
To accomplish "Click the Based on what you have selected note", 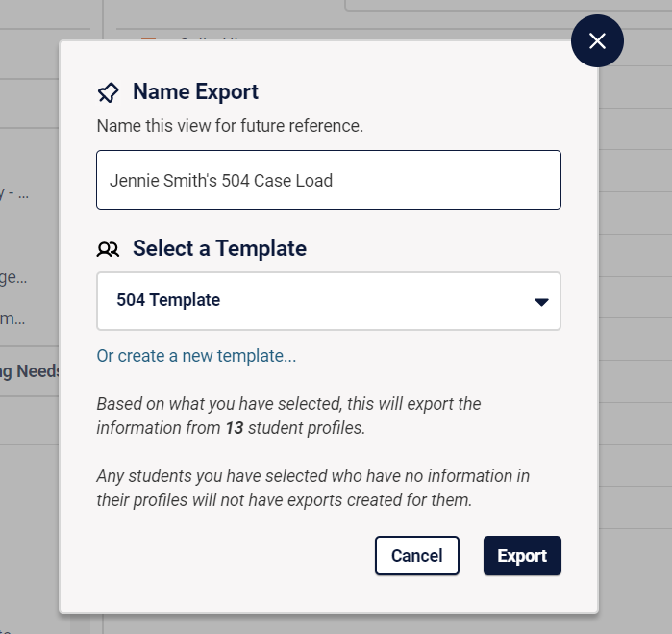I will click(288, 416).
